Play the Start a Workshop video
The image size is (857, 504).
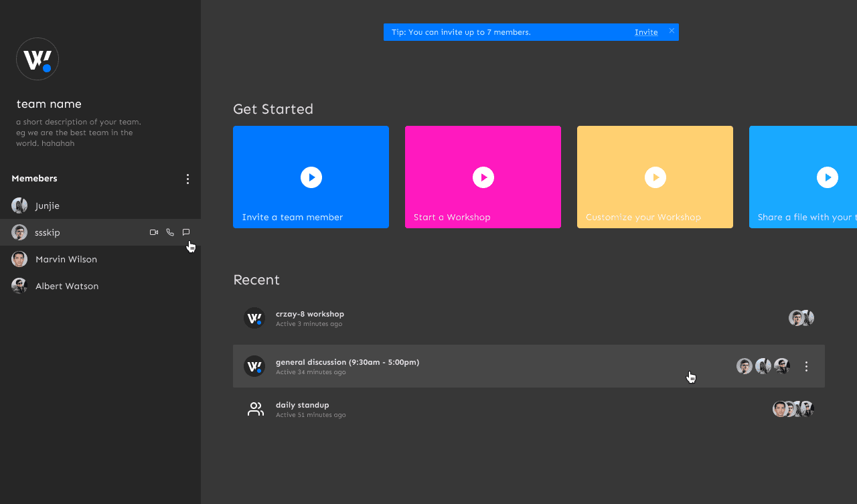pyautogui.click(x=483, y=177)
